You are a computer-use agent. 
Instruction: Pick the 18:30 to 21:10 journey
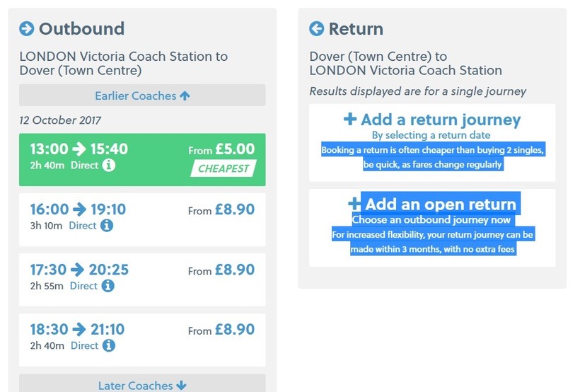141,339
